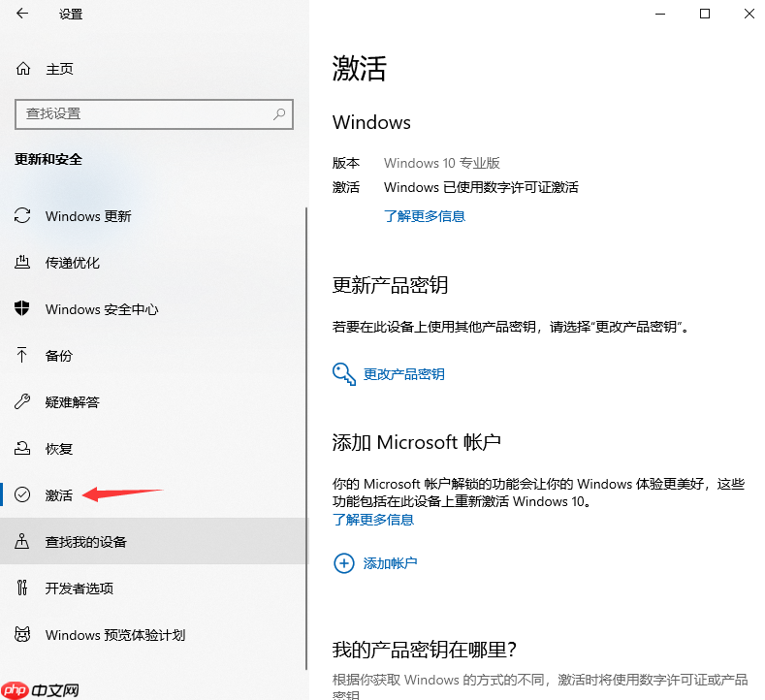Click the Windows 10 专业版 text
This screenshot has height=700, width=765.
pyautogui.click(x=442, y=163)
